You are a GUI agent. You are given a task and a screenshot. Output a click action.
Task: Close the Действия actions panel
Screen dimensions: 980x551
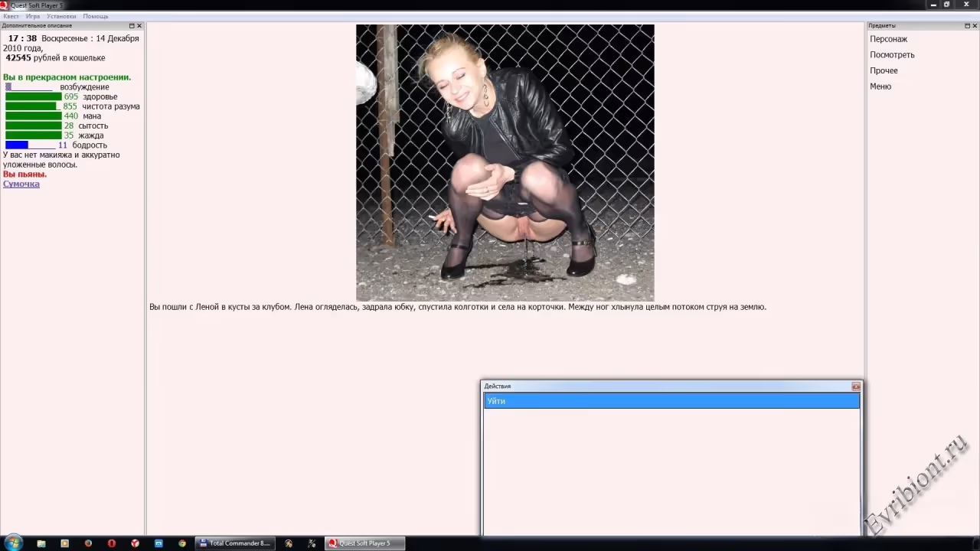(856, 386)
